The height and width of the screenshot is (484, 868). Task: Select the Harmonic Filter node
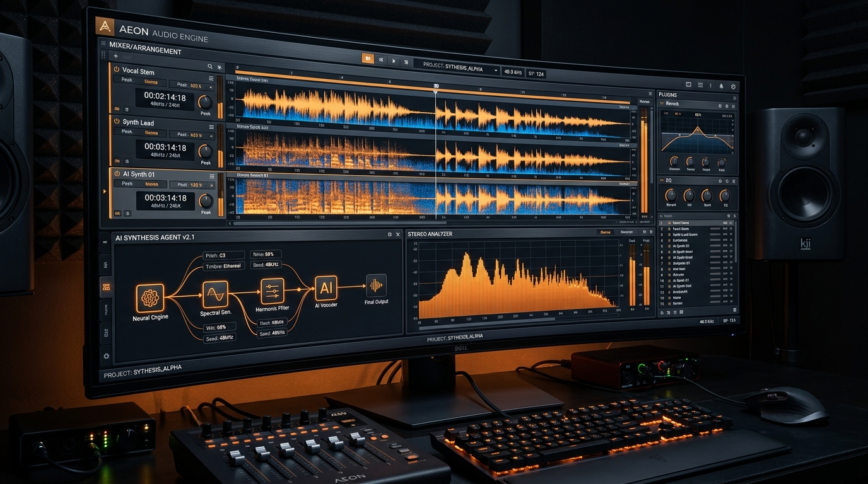(273, 291)
